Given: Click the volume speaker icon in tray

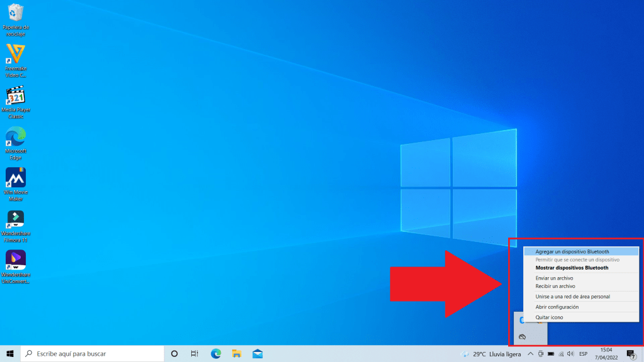Looking at the screenshot, I should (x=570, y=354).
